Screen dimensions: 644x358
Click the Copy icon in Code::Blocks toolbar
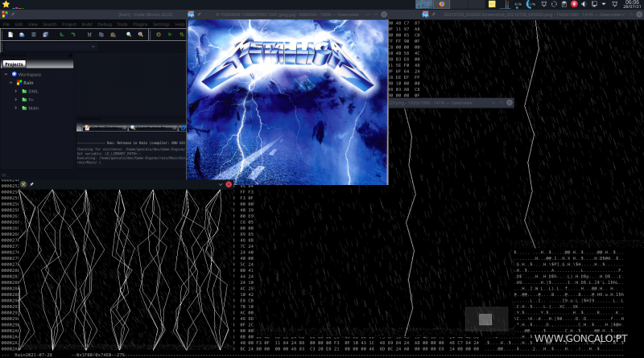(x=101, y=35)
